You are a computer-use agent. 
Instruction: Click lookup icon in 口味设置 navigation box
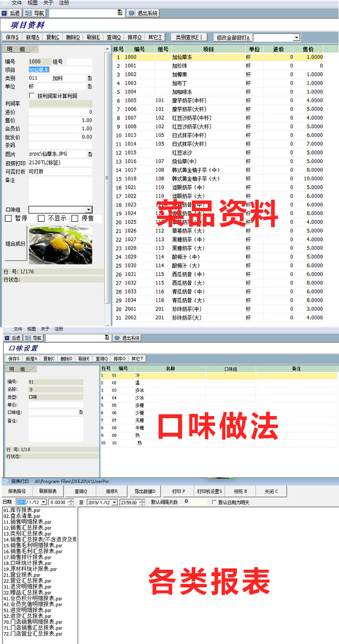pyautogui.click(x=107, y=338)
